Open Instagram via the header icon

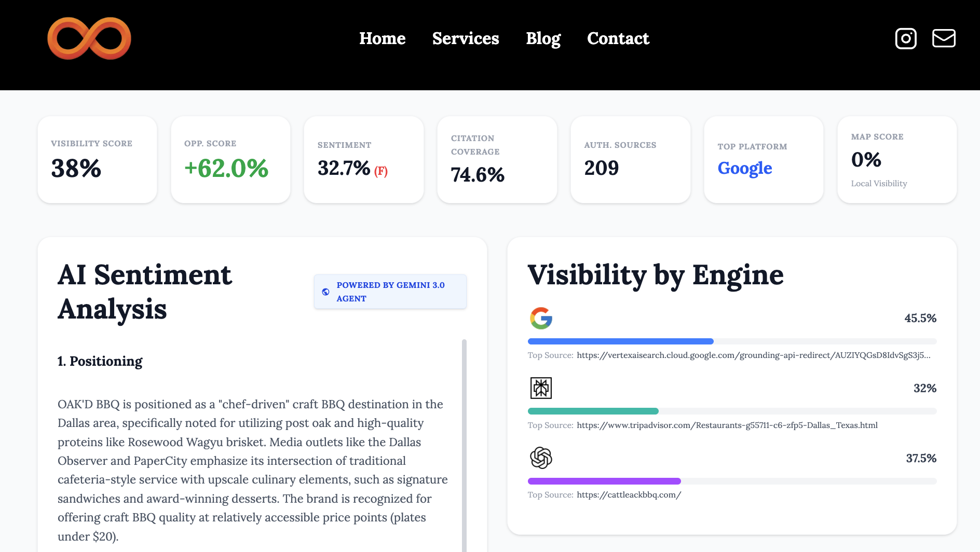coord(905,38)
